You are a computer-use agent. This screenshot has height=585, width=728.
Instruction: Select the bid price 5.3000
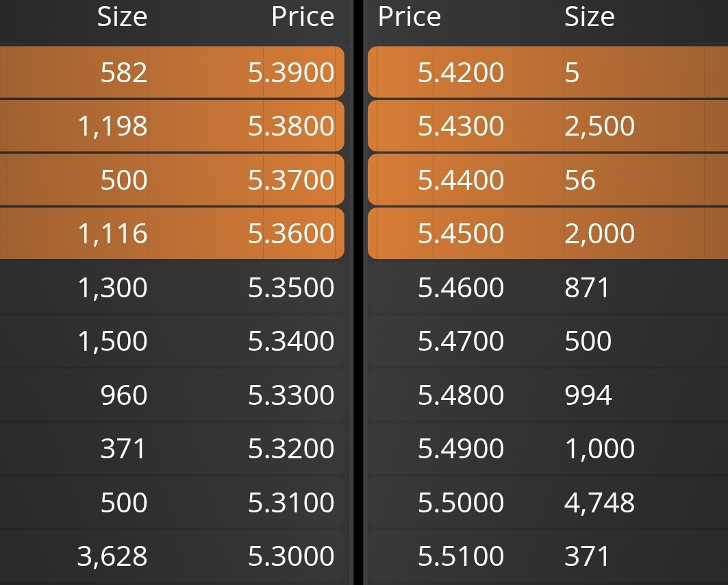pyautogui.click(x=291, y=556)
